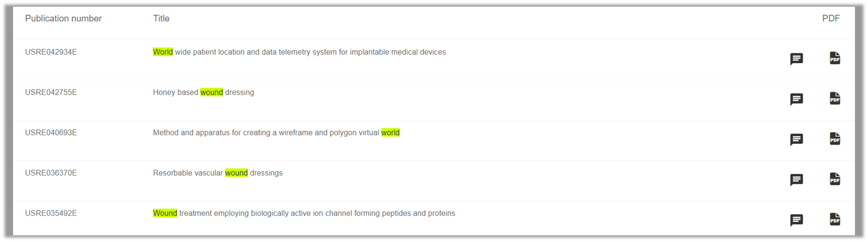Click the 'Publication number' column header
Viewport: 868px width, 242px height.
(63, 19)
